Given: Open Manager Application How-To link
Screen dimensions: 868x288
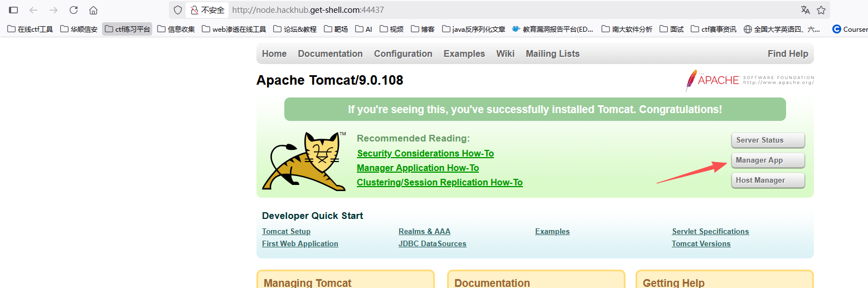Looking at the screenshot, I should 418,168.
